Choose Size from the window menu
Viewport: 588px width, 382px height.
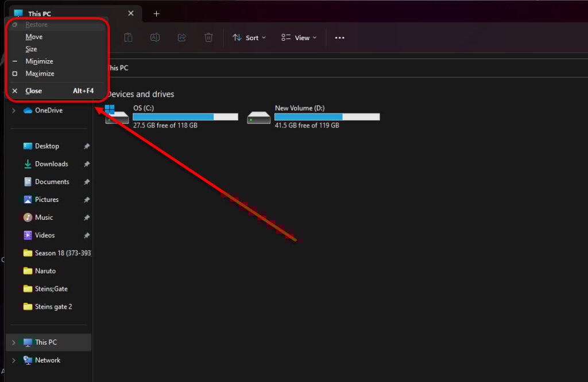click(31, 49)
